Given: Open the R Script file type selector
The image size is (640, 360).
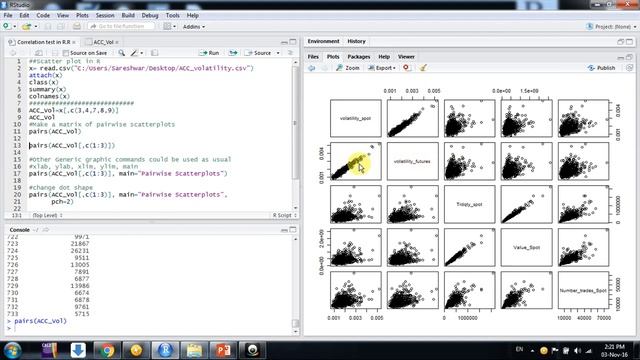Looking at the screenshot, I should 284,215.
